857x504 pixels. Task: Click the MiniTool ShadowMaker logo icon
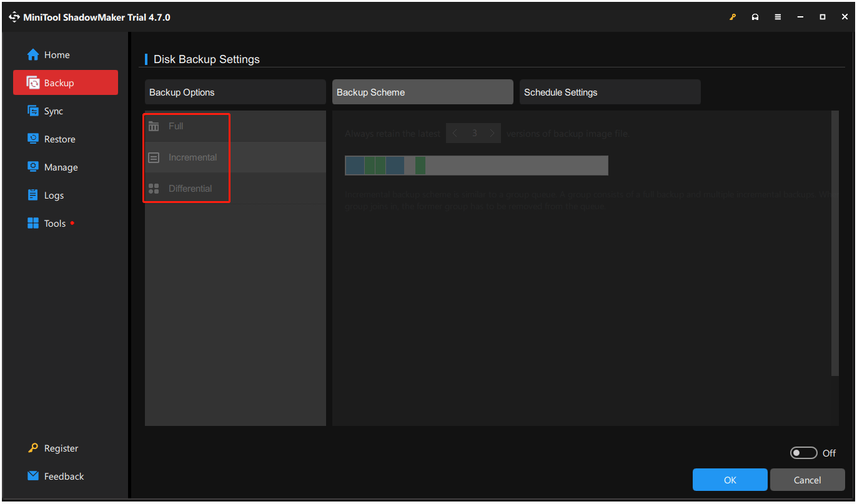pyautogui.click(x=14, y=17)
